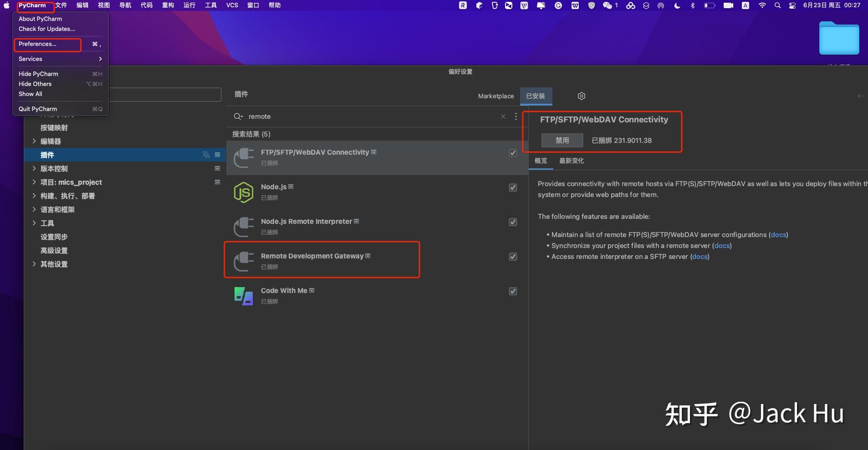Open the search filter kebab menu

tap(516, 116)
